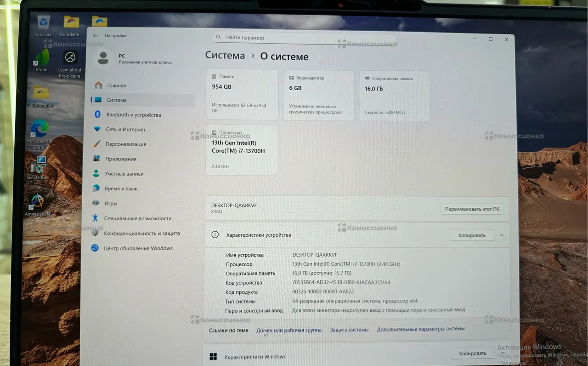Open the Сеть и Интернет section

point(125,130)
